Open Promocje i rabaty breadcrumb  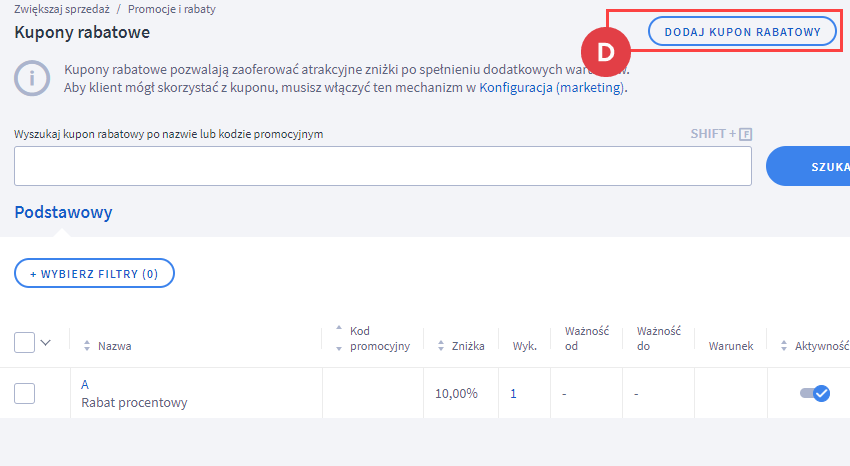[x=171, y=9]
